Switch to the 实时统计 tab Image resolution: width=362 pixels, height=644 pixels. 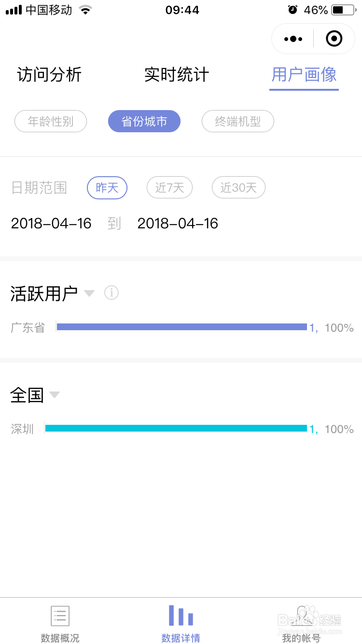pos(177,75)
